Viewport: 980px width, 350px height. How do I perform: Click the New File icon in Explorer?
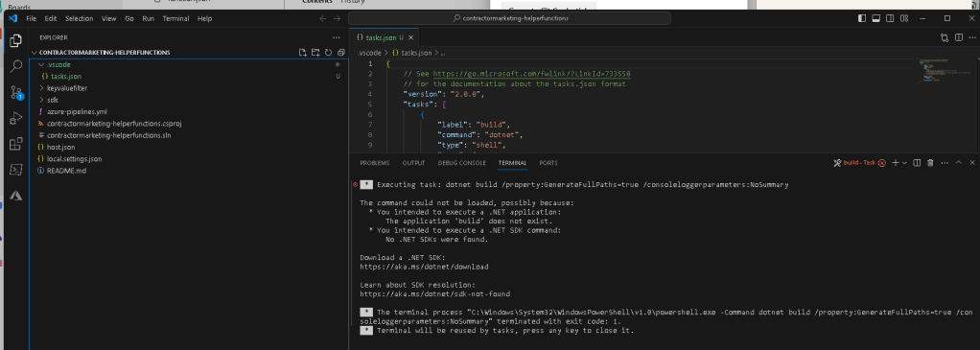click(302, 53)
